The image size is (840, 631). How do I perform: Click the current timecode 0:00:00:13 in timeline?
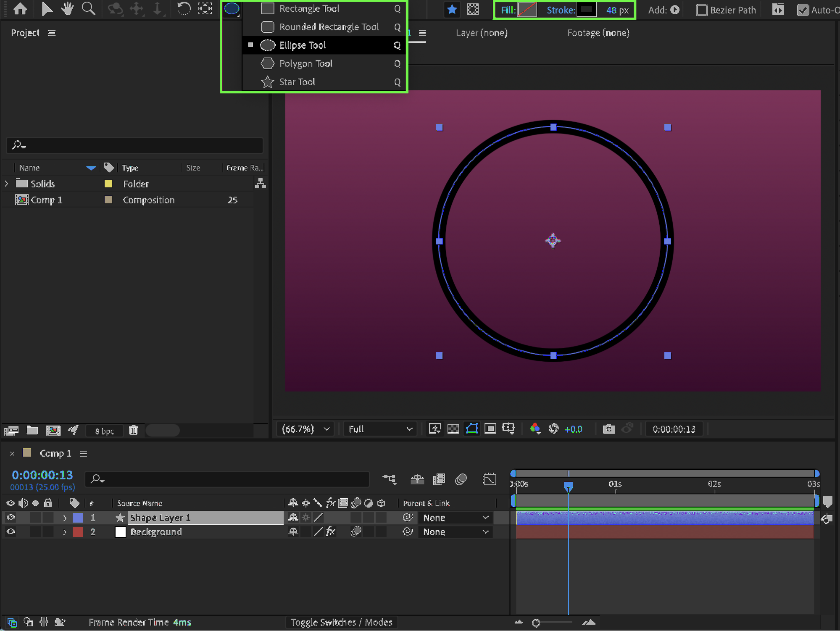tap(42, 475)
